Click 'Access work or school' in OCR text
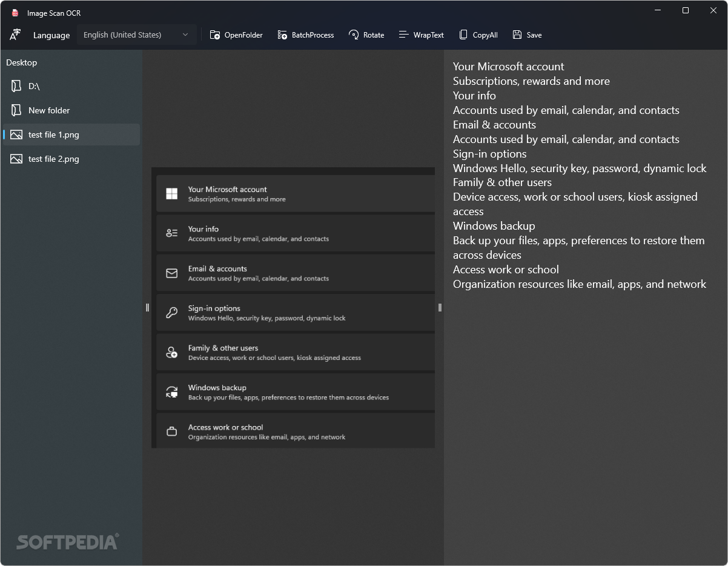Image resolution: width=728 pixels, height=566 pixels. [x=506, y=270]
